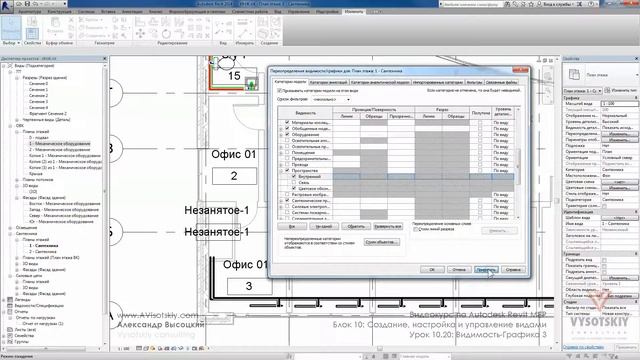This screenshot has width=640, height=360.
Task: Click the Sheets icon in project browser
Action: point(10,329)
